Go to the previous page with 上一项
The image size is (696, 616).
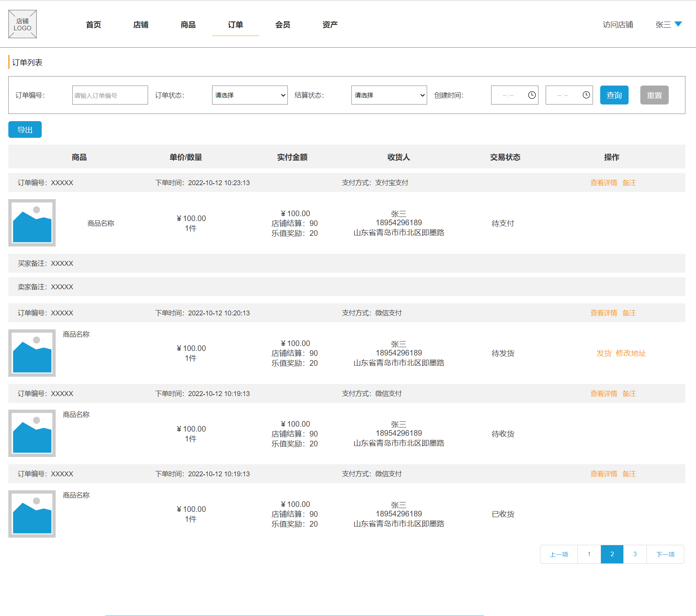click(x=559, y=554)
